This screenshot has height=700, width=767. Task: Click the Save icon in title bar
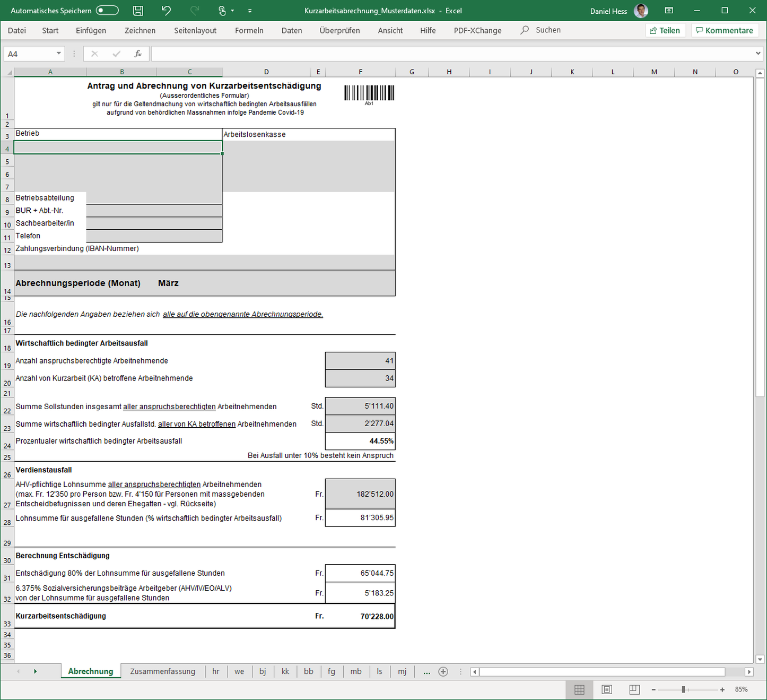click(138, 11)
